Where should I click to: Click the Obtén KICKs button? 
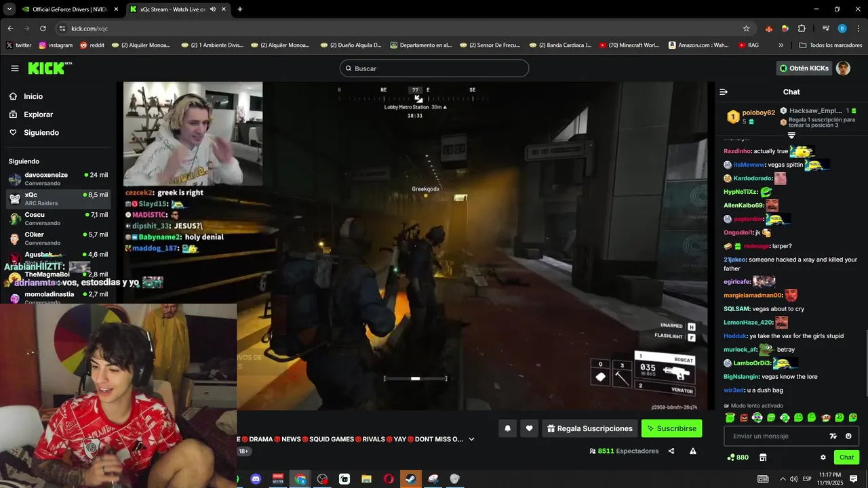(804, 68)
